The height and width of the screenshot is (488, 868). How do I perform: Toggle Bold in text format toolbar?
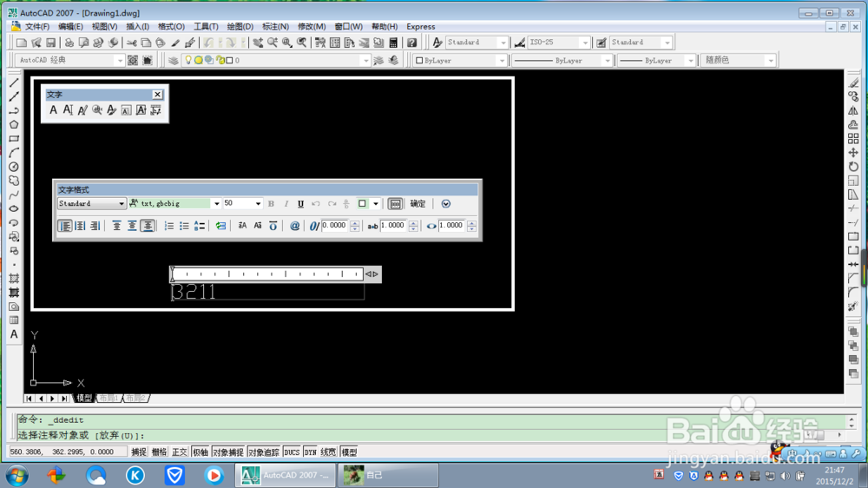271,204
